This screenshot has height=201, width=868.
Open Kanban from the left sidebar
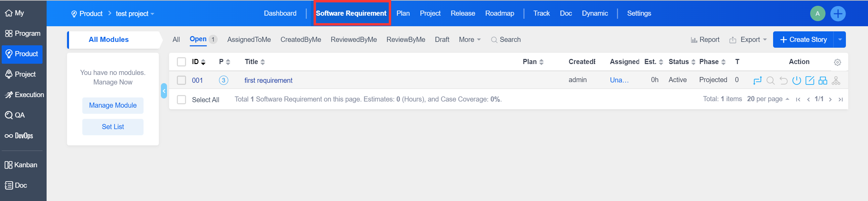click(21, 165)
